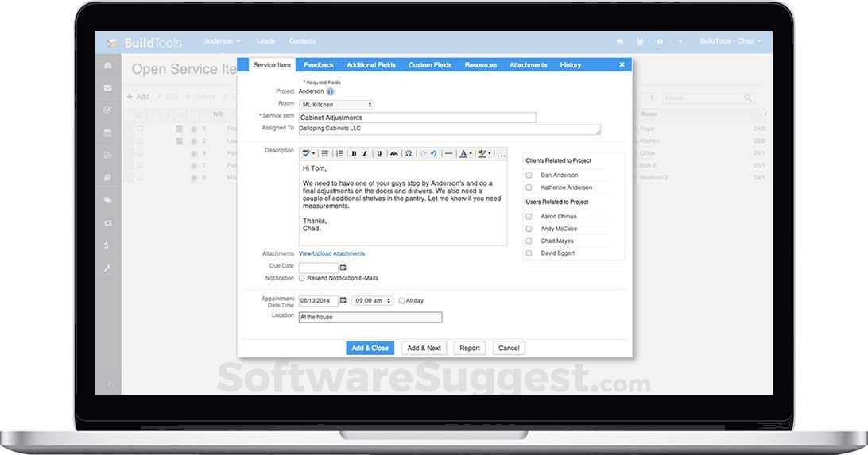Click the Service Item field Cabinet Adjustments

click(x=417, y=118)
